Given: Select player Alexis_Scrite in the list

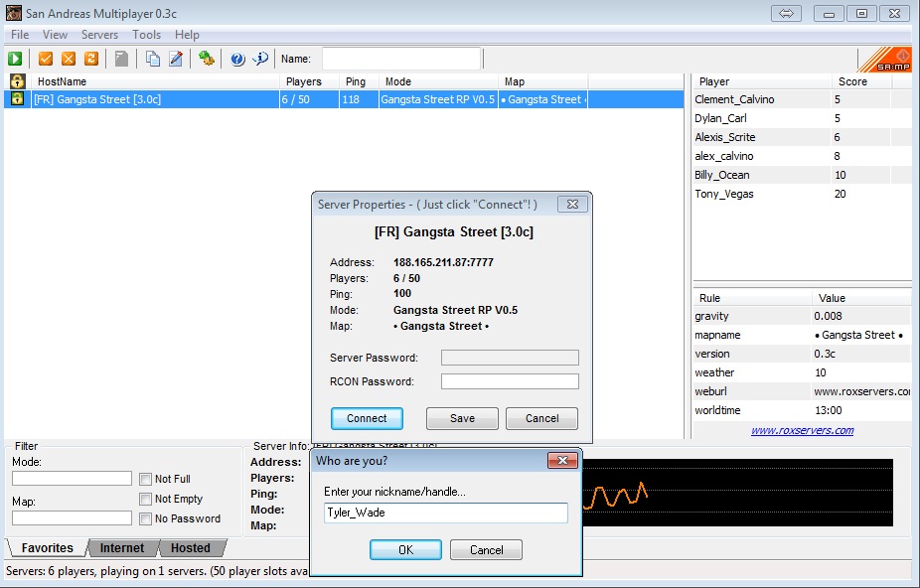Looking at the screenshot, I should (x=802, y=137).
